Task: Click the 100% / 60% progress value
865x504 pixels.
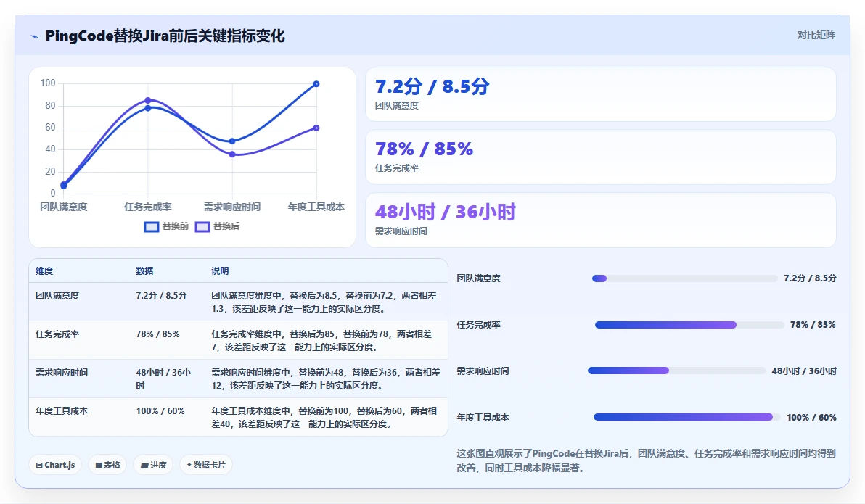Action: [811, 418]
